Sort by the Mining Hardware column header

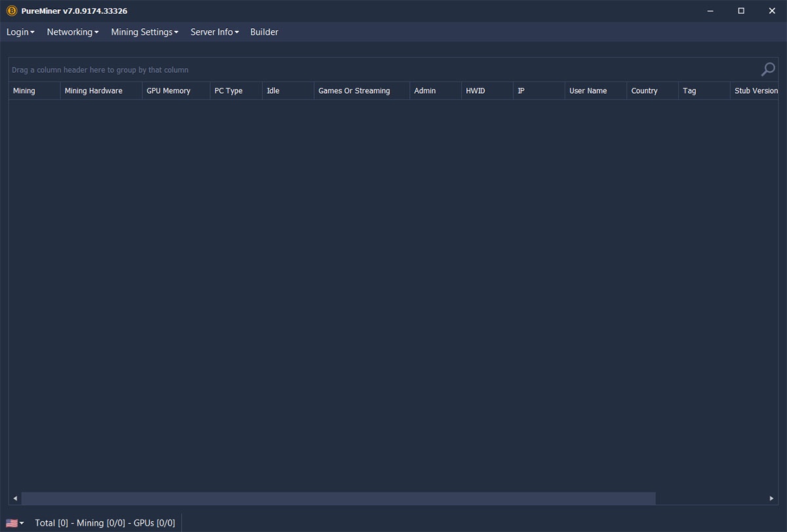(94, 91)
